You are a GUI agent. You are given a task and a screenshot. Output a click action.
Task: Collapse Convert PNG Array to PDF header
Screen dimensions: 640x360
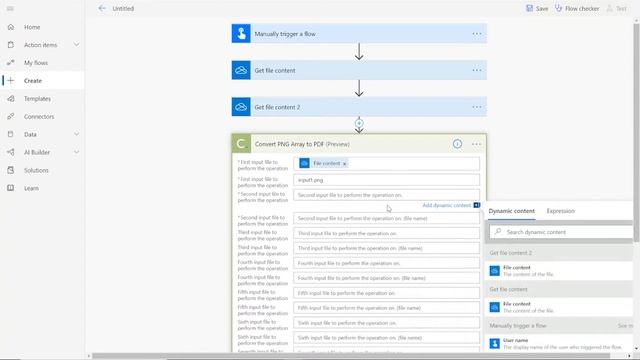[x=359, y=144]
